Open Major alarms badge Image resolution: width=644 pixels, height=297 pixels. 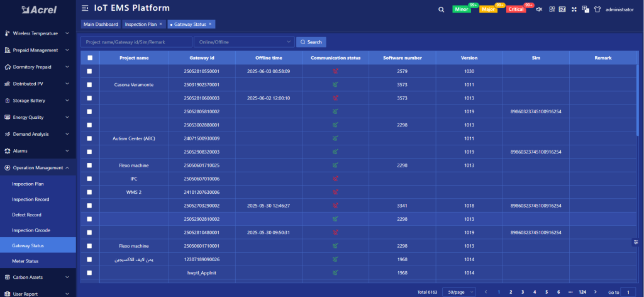click(x=488, y=9)
